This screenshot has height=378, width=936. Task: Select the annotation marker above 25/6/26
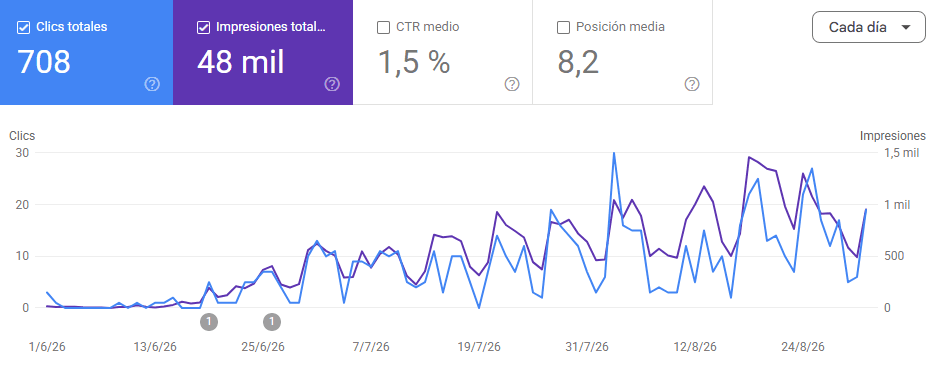[x=272, y=322]
